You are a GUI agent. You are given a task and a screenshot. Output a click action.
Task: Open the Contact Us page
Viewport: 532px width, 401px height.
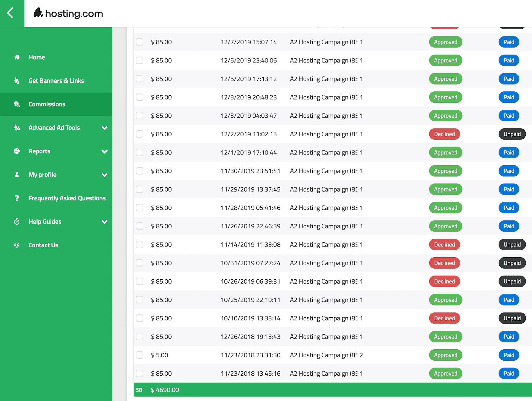[56, 245]
